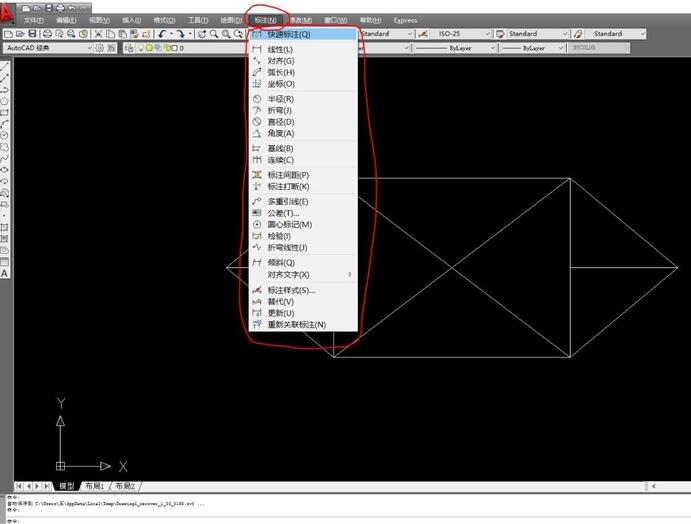
Task: Open the 格式(O) menu
Action: (164, 20)
